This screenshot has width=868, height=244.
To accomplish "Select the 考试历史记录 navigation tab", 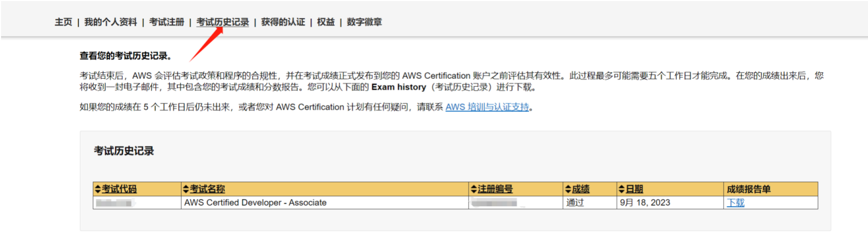I will click(223, 22).
